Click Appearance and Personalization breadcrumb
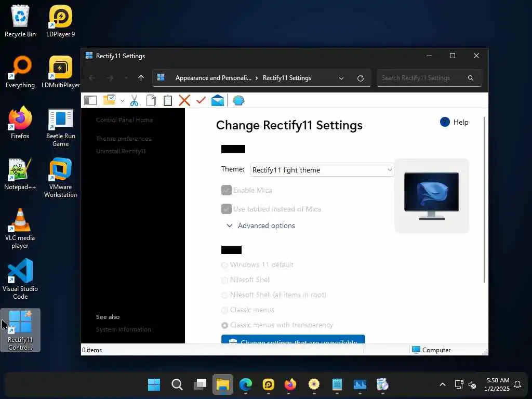532x399 pixels. 213,78
